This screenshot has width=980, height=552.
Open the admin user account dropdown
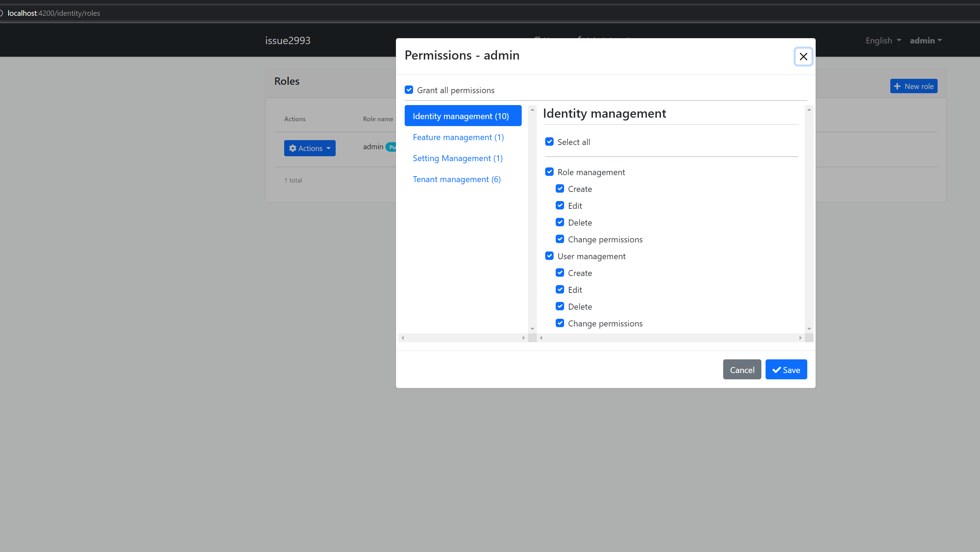pyautogui.click(x=926, y=40)
